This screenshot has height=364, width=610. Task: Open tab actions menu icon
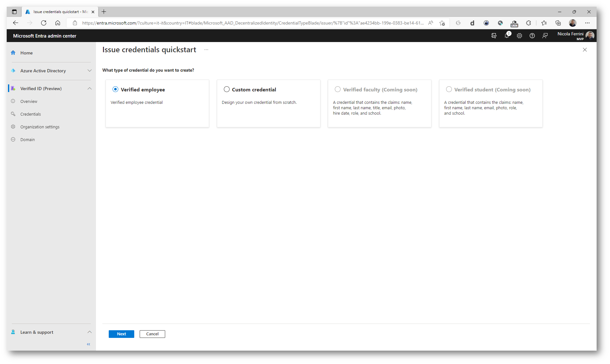[14, 12]
